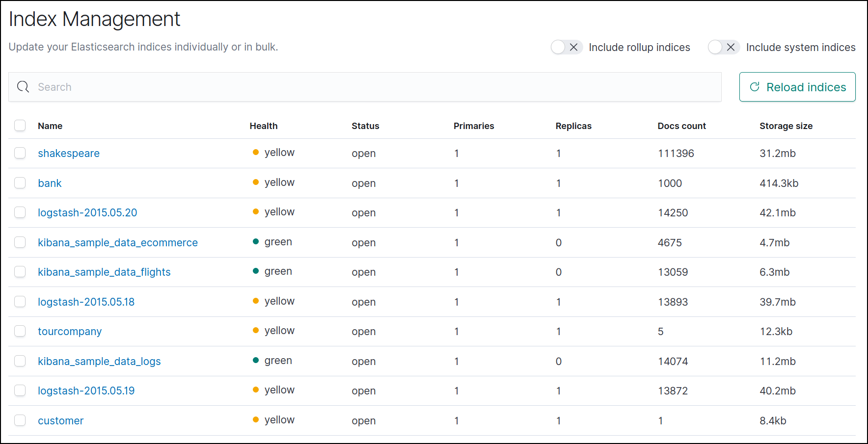Open the shakespeare index link
The image size is (868, 444).
coord(69,154)
